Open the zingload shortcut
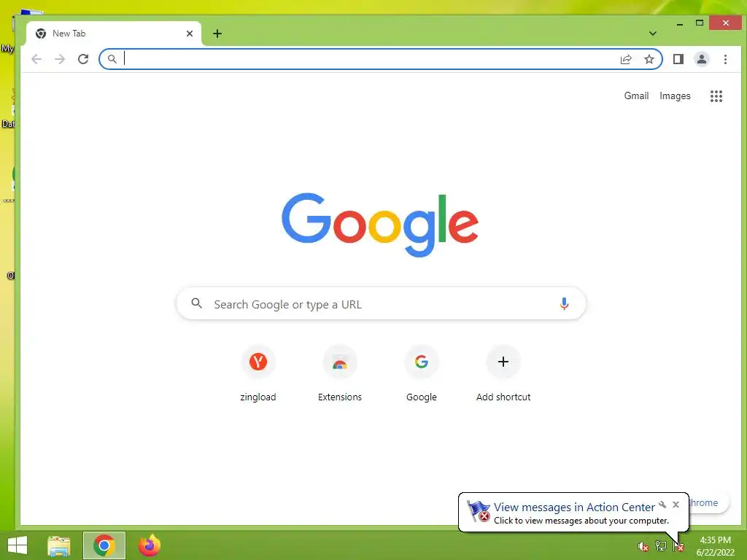The width and height of the screenshot is (747, 560). click(x=258, y=374)
